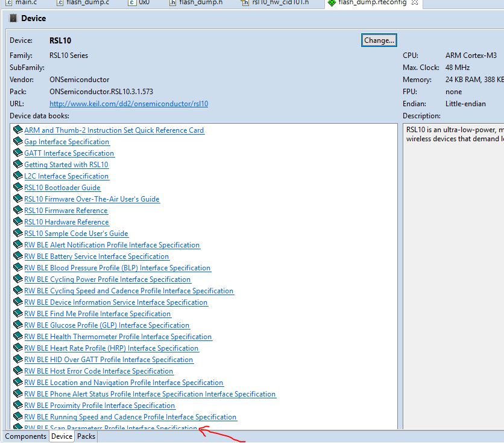The height and width of the screenshot is (443, 504).
Task: Open RW BLE Device Information Service Specification
Action: pyautogui.click(x=116, y=302)
